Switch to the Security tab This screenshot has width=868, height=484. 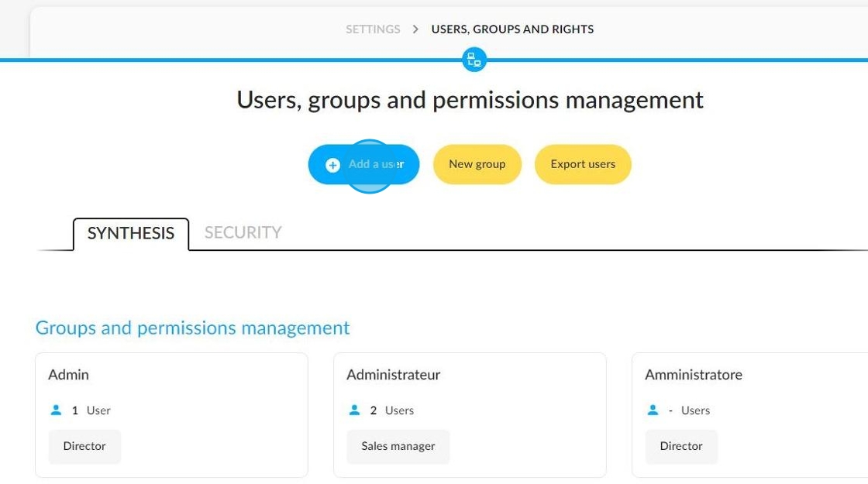tap(243, 232)
